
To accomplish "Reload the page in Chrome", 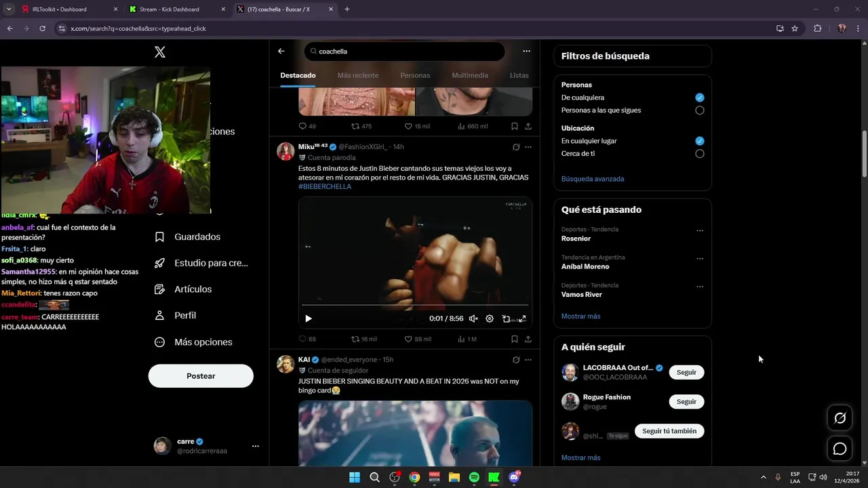I will pos(42,28).
